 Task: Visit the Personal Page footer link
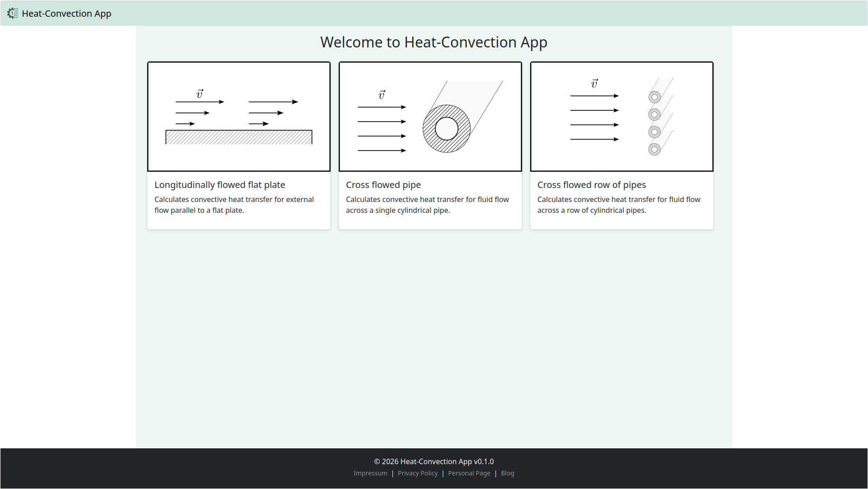[469, 473]
